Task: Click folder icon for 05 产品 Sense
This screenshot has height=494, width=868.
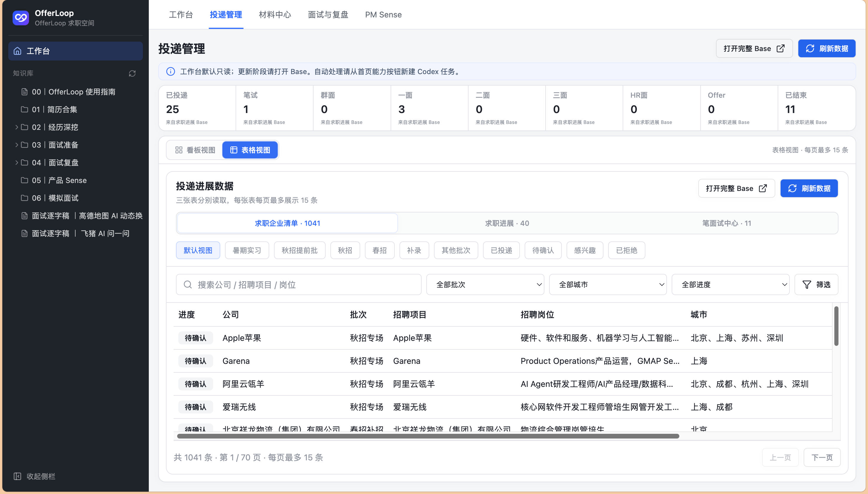Action: pos(25,180)
